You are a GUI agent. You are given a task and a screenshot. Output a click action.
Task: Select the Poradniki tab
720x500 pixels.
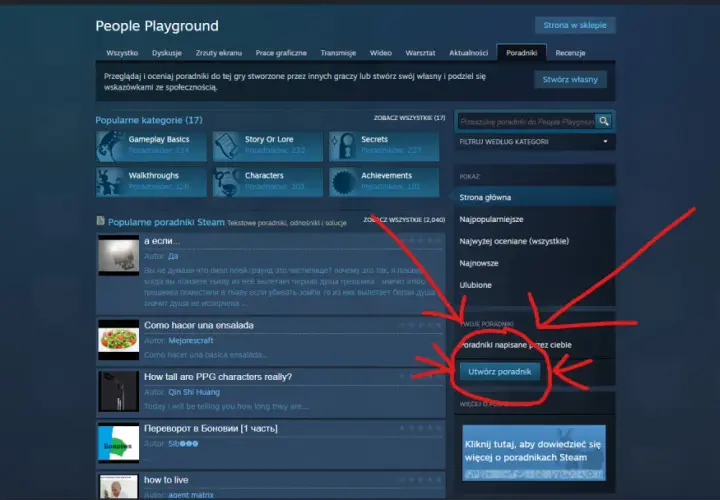(522, 53)
